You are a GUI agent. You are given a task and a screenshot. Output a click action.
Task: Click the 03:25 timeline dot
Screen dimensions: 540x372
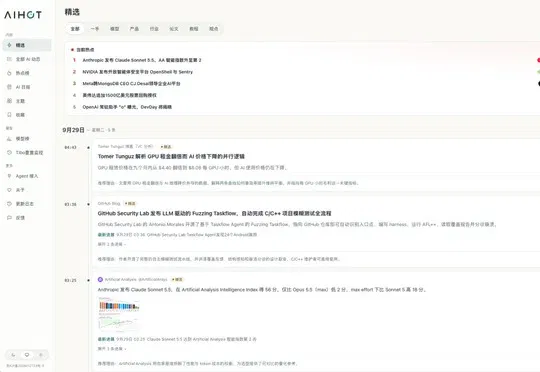click(89, 280)
